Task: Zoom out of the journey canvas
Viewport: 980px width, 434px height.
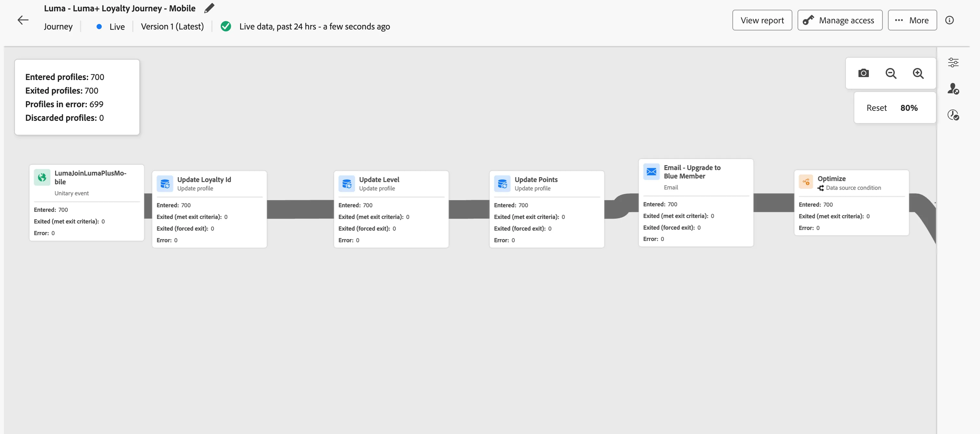Action: [x=891, y=73]
